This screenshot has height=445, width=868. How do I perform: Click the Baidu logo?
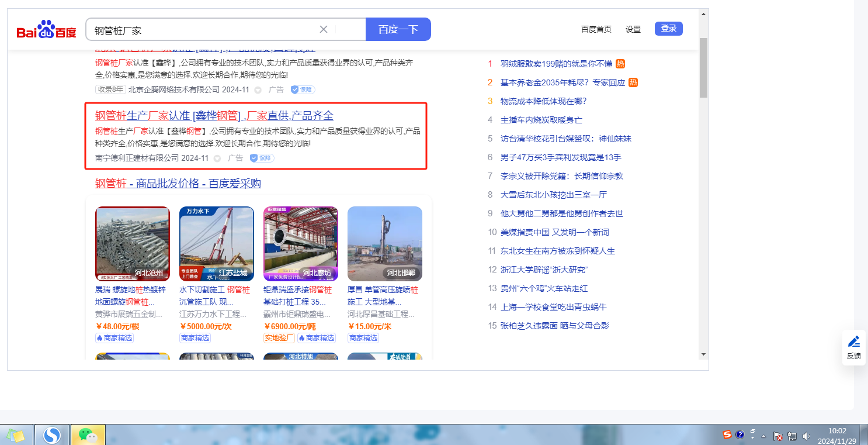tap(46, 29)
